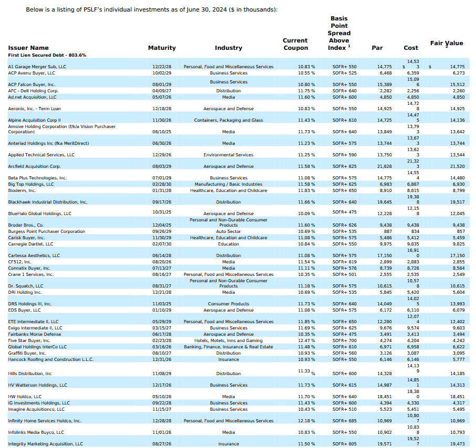Click the "Environmental Services" industry cell
The height and width of the screenshot is (448, 476).
pyautogui.click(x=228, y=155)
